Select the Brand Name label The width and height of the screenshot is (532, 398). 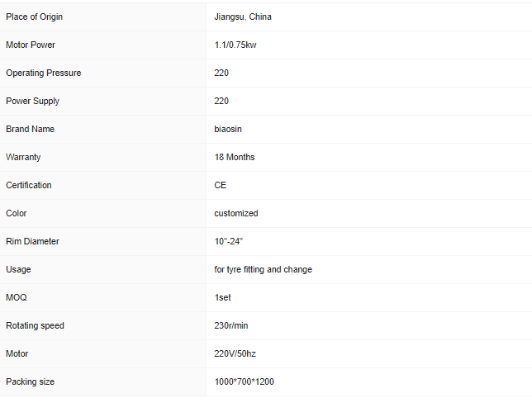(x=30, y=129)
